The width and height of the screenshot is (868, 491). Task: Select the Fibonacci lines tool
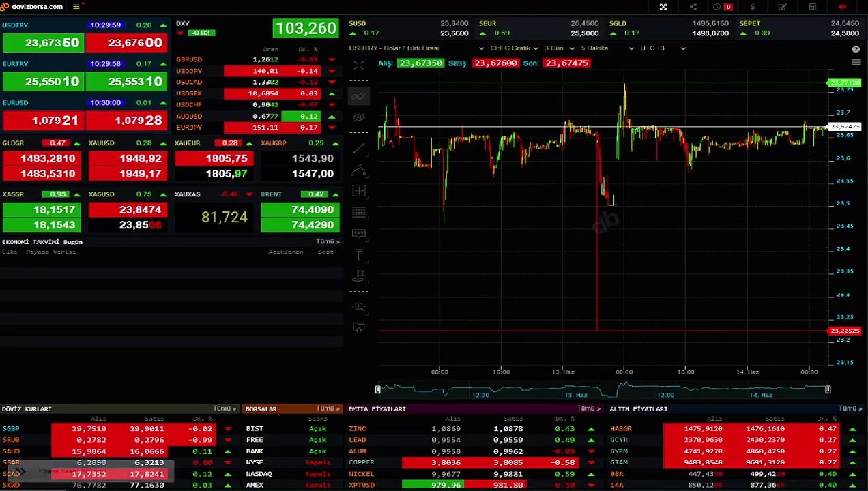point(359,212)
